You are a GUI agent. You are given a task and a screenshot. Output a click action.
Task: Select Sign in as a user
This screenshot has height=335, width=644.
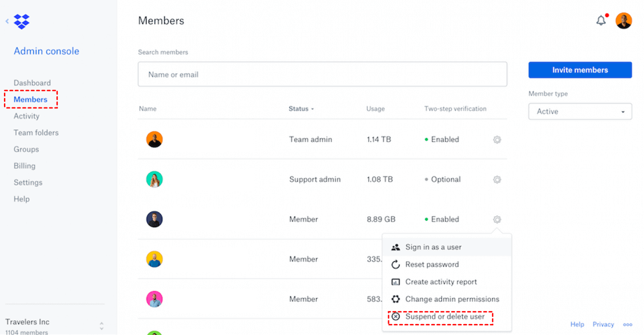pyautogui.click(x=433, y=248)
